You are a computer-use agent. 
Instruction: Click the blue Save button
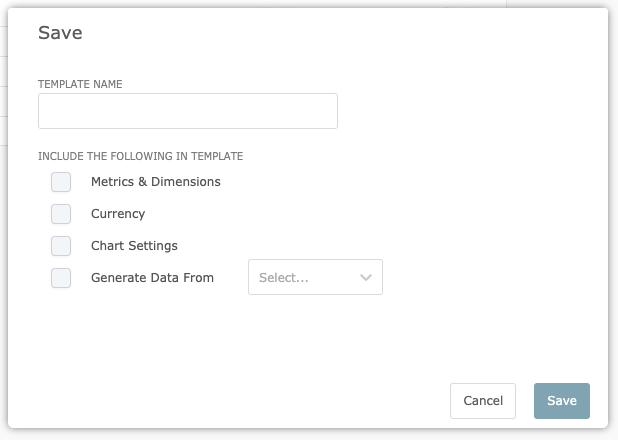pos(561,401)
